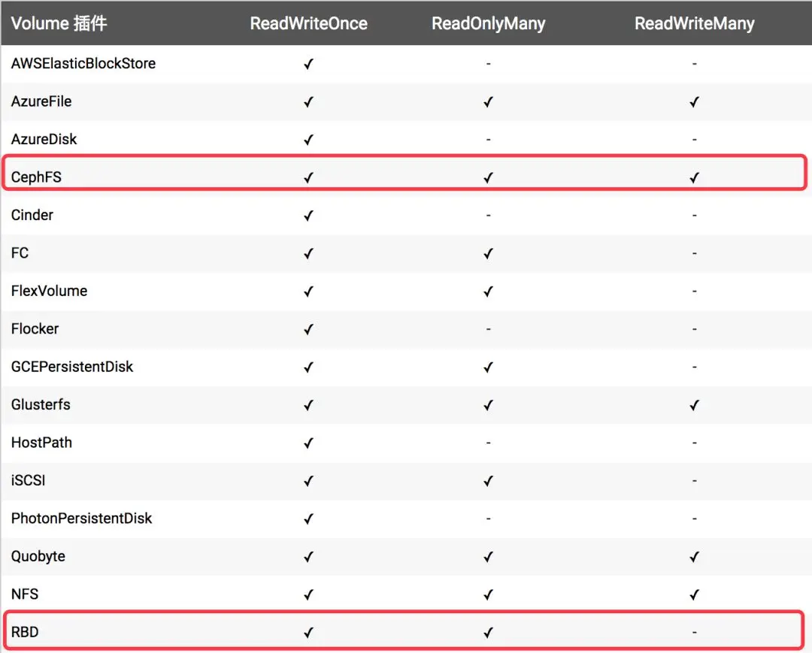Select the Glusterfs plugin name
Image resolution: width=812 pixels, height=653 pixels.
(41, 404)
